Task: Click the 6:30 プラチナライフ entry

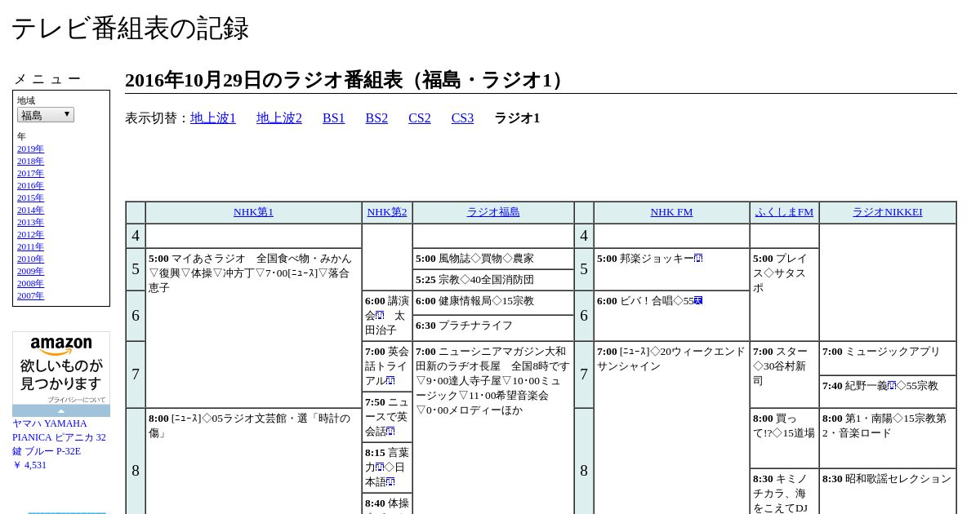Action: pos(493,328)
